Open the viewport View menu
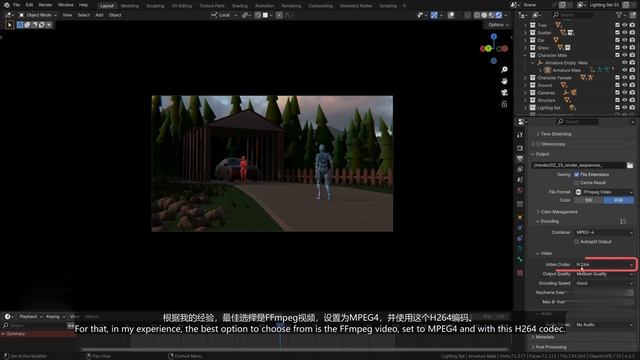This screenshot has height=360, width=640. tap(67, 15)
